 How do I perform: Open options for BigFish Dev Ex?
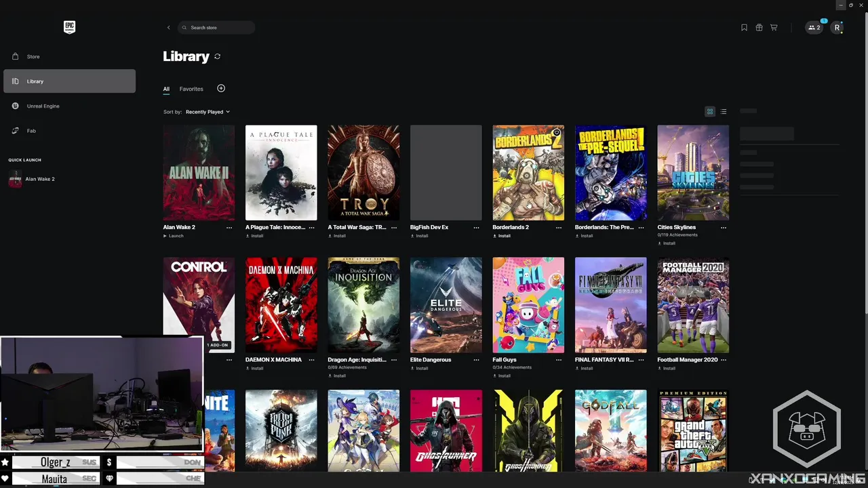click(477, 228)
